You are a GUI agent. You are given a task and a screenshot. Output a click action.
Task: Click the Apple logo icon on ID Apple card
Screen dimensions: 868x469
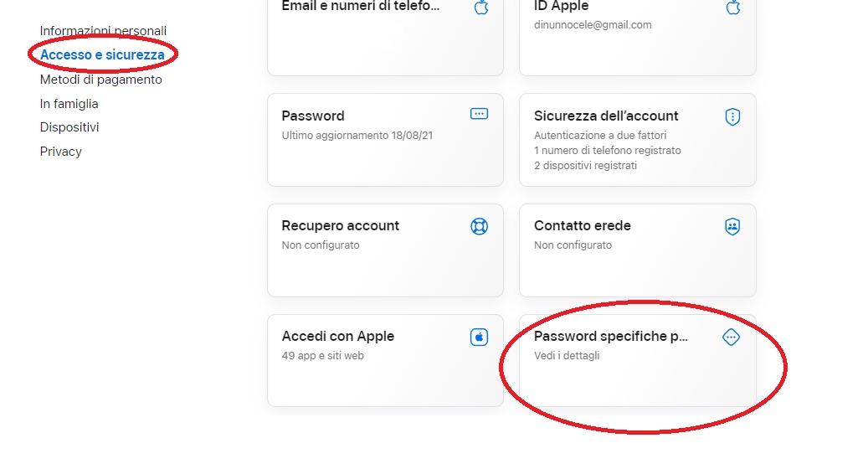pyautogui.click(x=733, y=8)
